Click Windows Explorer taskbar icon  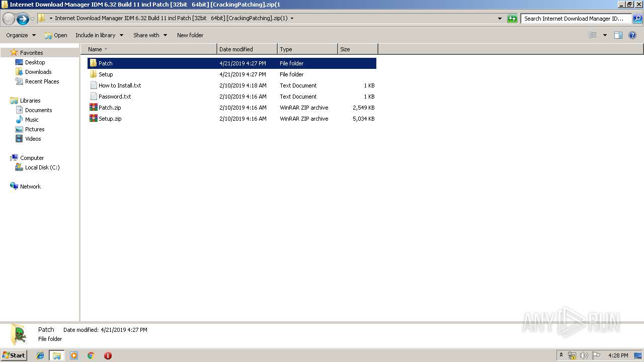coord(57,355)
